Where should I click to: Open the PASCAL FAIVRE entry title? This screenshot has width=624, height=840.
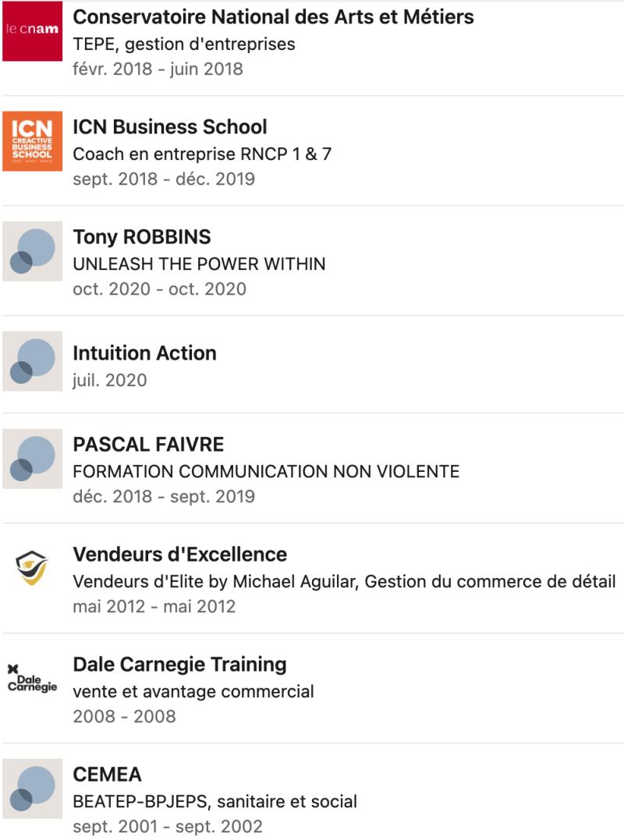(x=148, y=445)
